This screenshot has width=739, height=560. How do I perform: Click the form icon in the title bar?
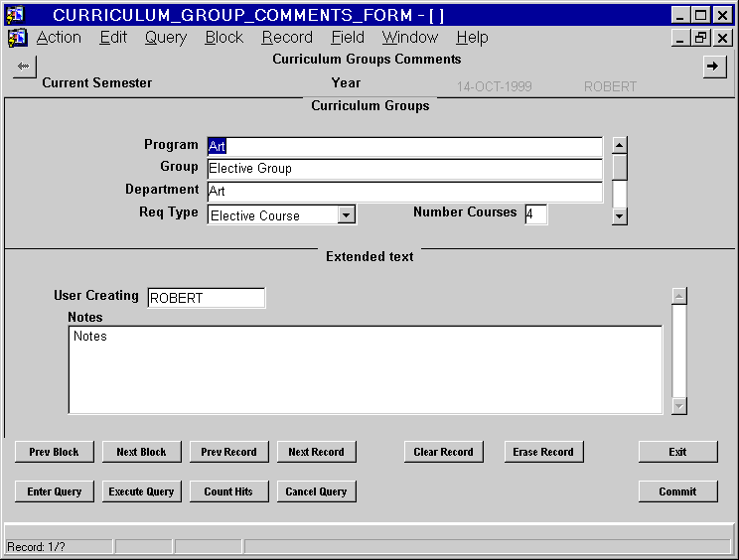15,15
